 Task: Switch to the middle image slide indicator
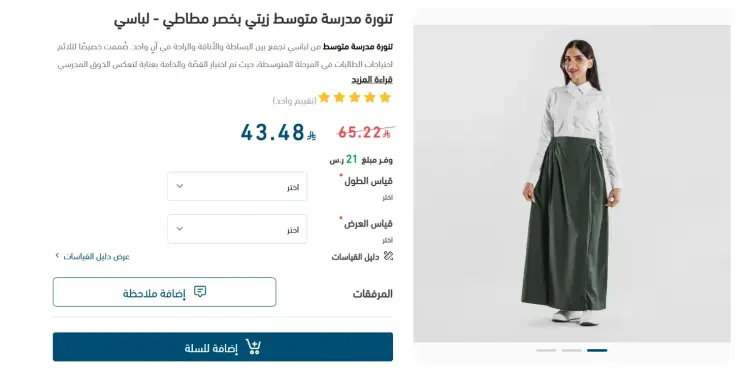[x=572, y=350]
